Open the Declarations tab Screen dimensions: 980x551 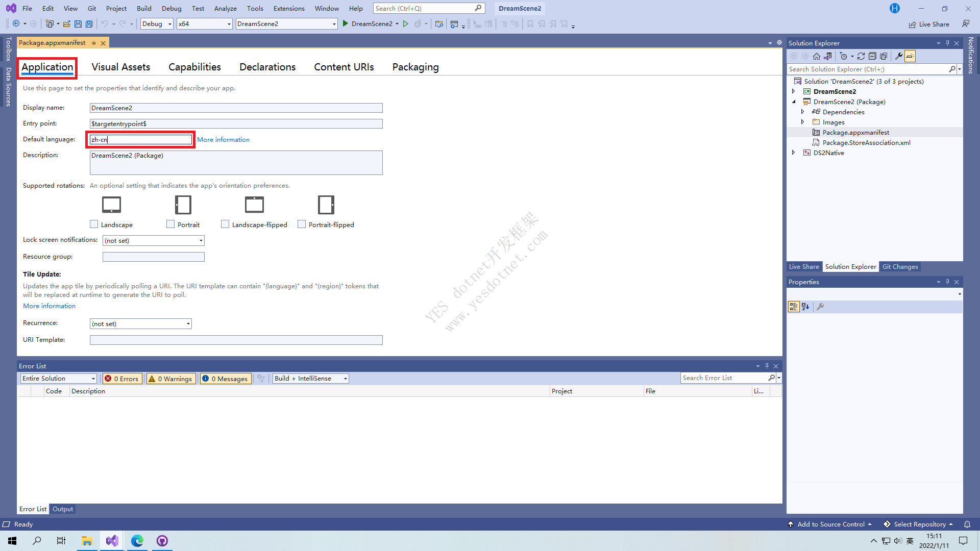[x=267, y=67]
